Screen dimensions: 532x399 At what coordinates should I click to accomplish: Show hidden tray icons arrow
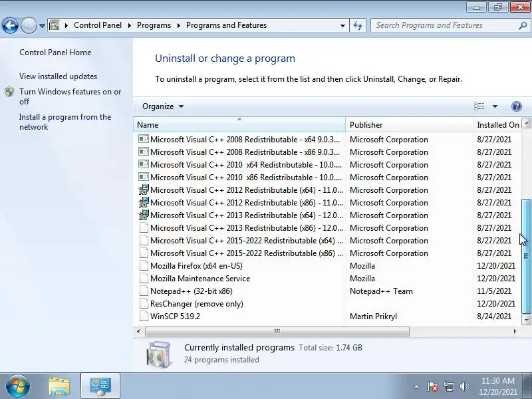click(416, 386)
